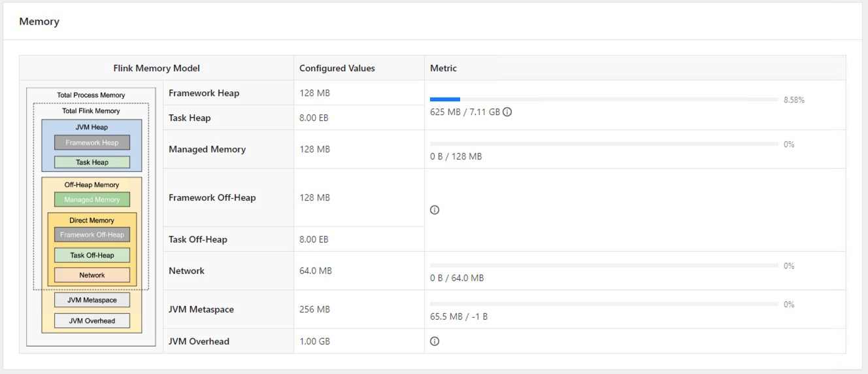Click the 0 B / 64.0 MB metric text

(x=457, y=278)
